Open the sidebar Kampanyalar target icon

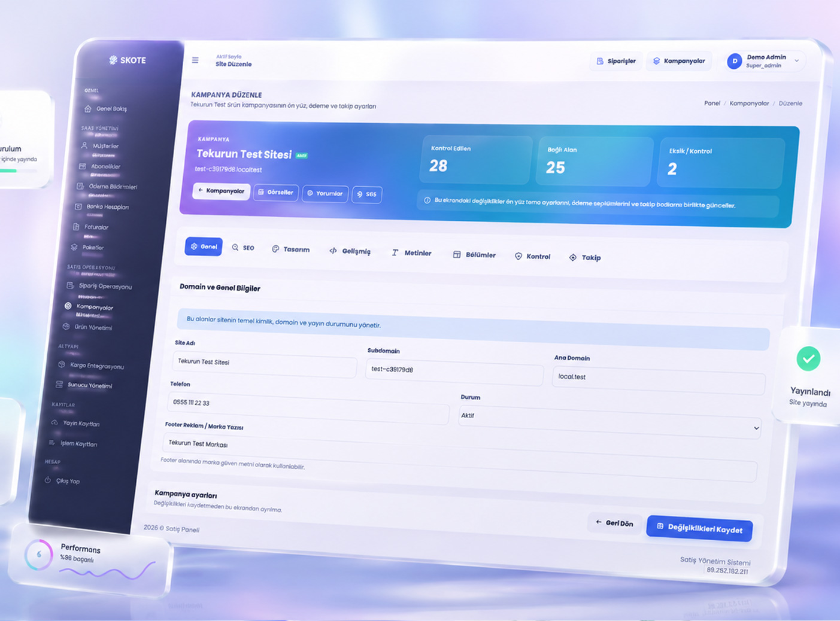[x=68, y=306]
